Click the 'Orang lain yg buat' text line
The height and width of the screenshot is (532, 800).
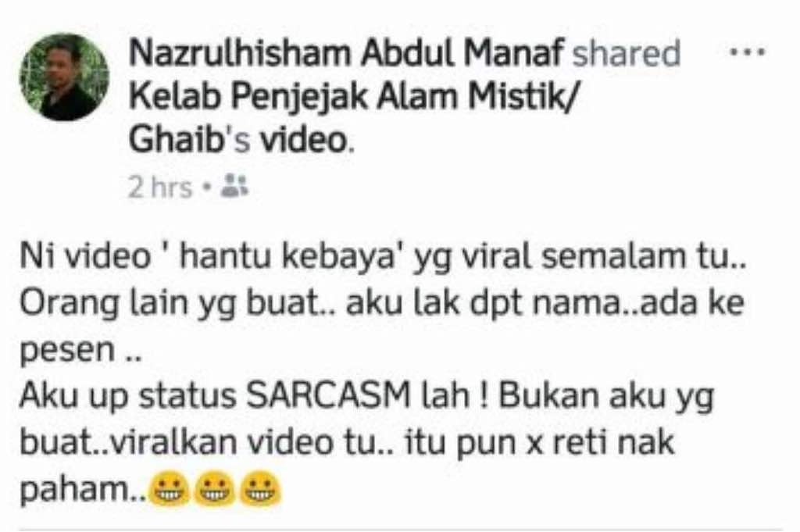(x=381, y=304)
